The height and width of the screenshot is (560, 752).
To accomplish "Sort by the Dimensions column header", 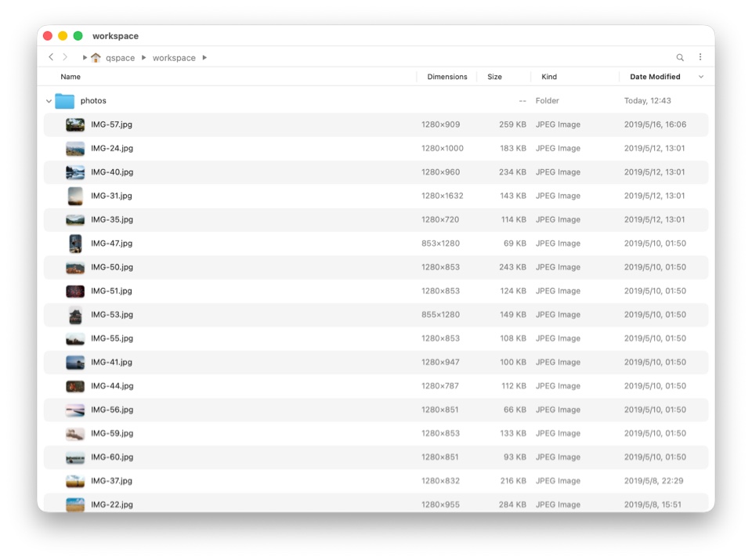I will coord(446,77).
